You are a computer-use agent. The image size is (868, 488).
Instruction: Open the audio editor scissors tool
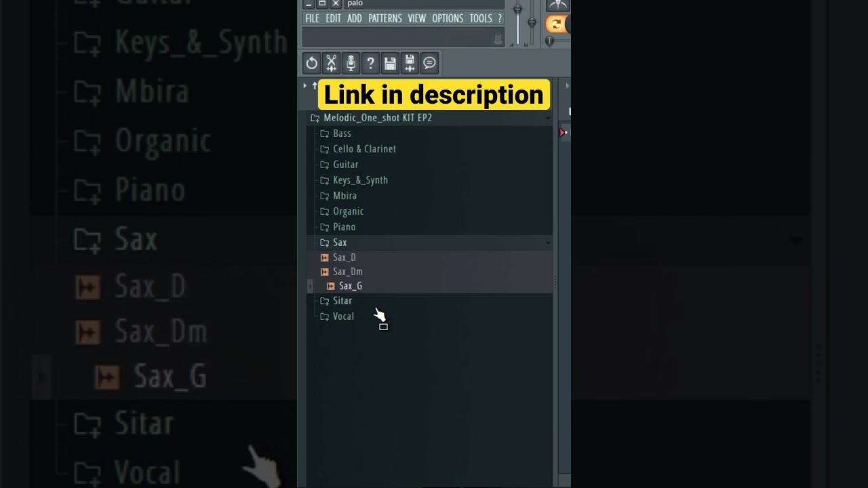point(331,63)
